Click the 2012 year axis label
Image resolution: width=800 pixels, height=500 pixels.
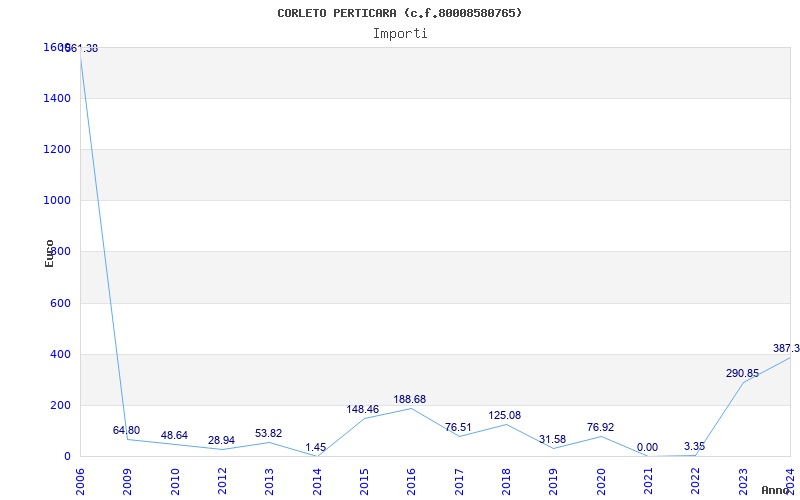coord(222,482)
